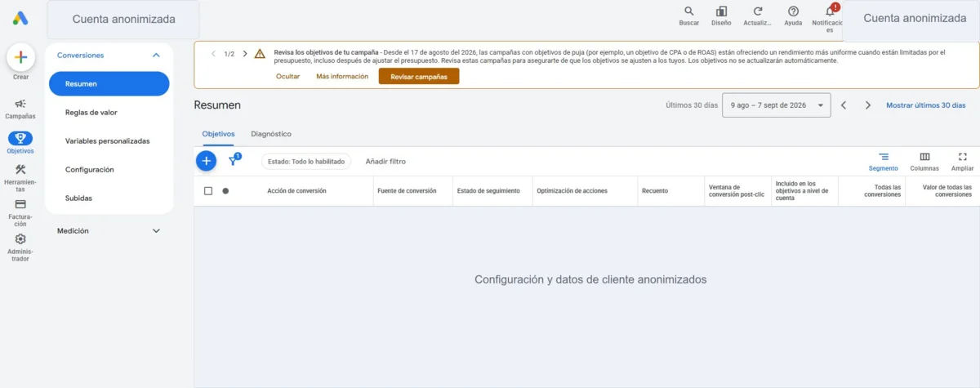Click the Buscar search icon
This screenshot has width=980, height=388.
(x=689, y=11)
